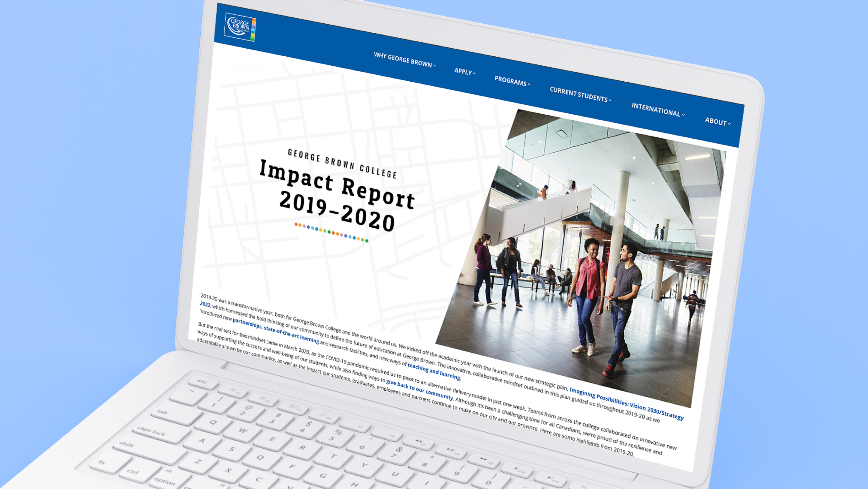Open the International menu

pyautogui.click(x=658, y=110)
